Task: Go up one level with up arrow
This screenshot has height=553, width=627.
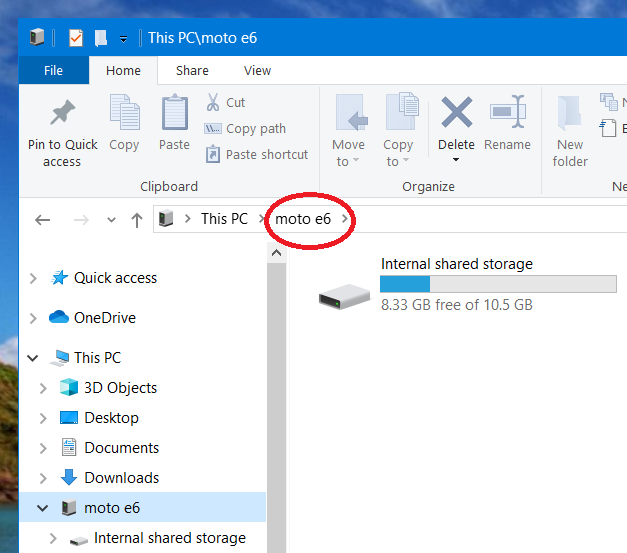Action: point(137,220)
